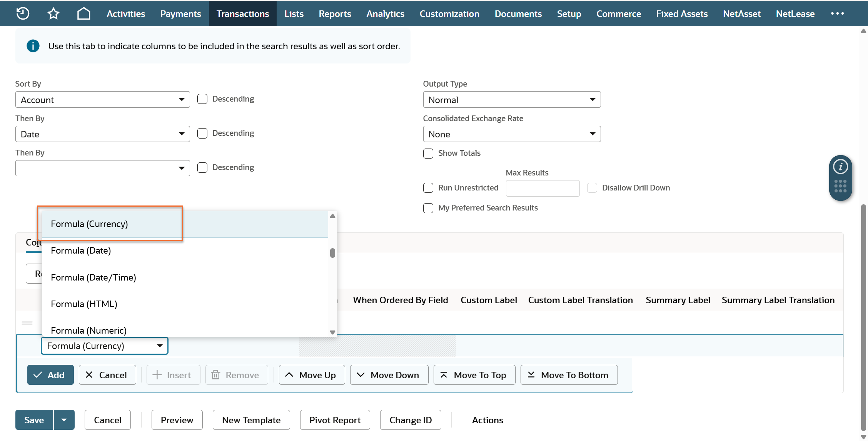This screenshot has height=441, width=868.
Task: Enable Descending for the Sort By Account row
Action: pyautogui.click(x=202, y=99)
